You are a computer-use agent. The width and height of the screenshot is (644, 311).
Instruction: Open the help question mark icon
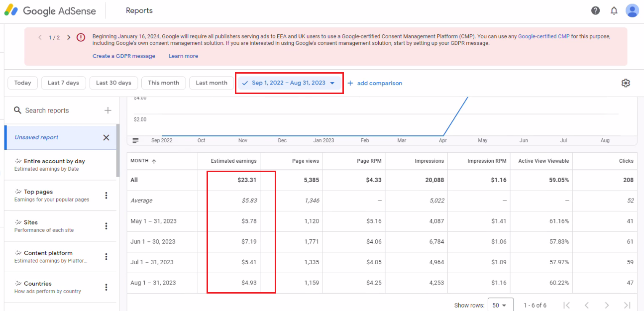pyautogui.click(x=595, y=10)
